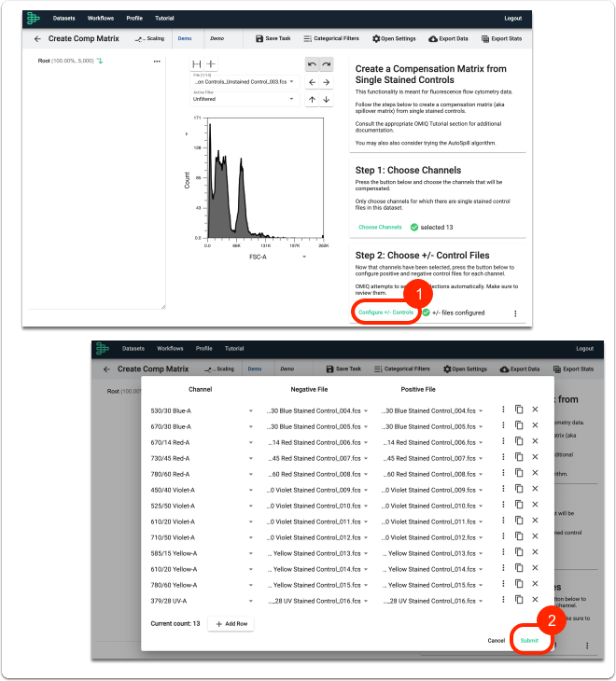Click the up arrow beside Active Filter
The image size is (616, 681).
coord(312,100)
